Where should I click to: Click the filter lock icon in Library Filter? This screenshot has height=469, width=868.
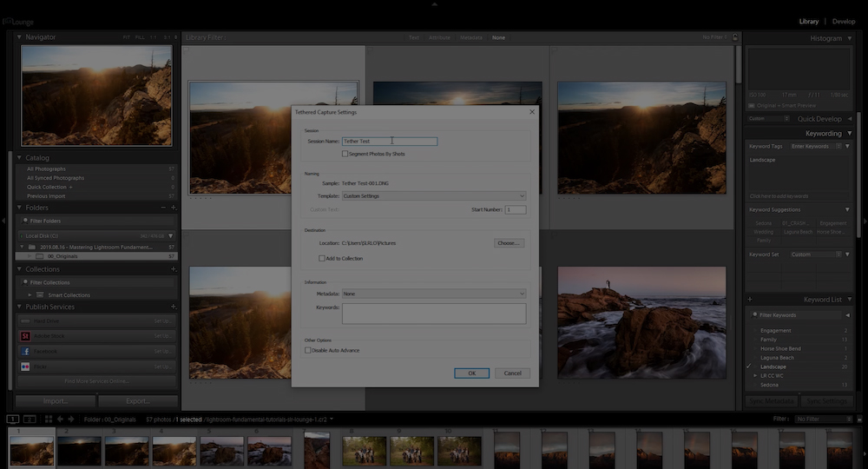tap(735, 37)
